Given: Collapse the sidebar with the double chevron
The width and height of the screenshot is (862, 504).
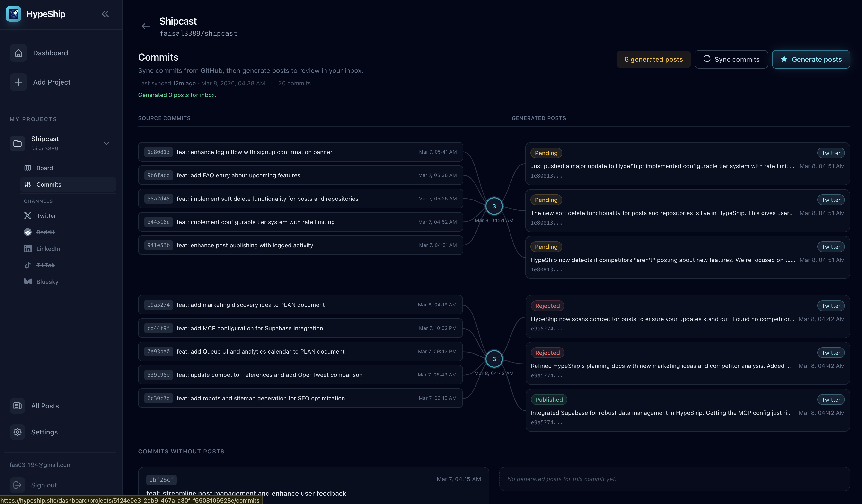Looking at the screenshot, I should (105, 14).
